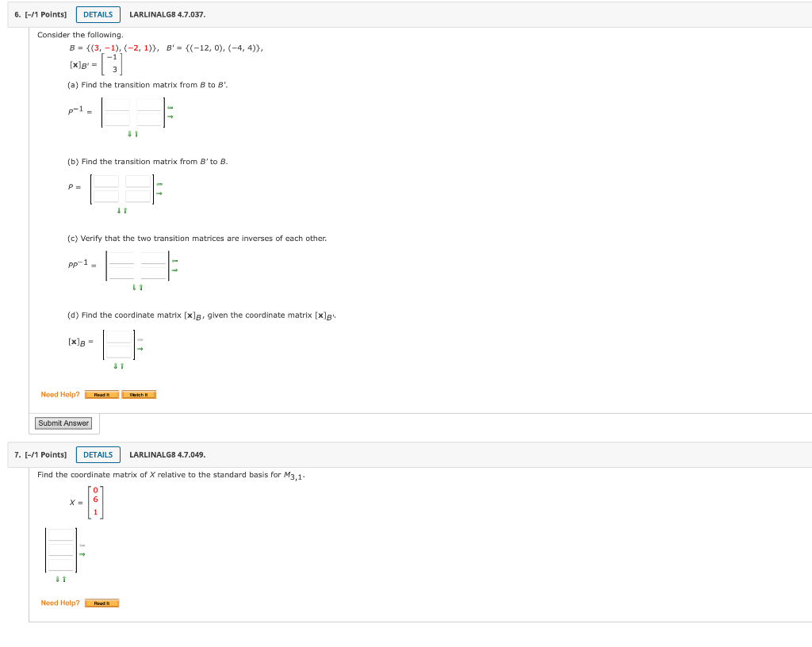812x647 pixels.
Task: Add a row to the PP⁻¹ matrix
Action: pos(134,288)
